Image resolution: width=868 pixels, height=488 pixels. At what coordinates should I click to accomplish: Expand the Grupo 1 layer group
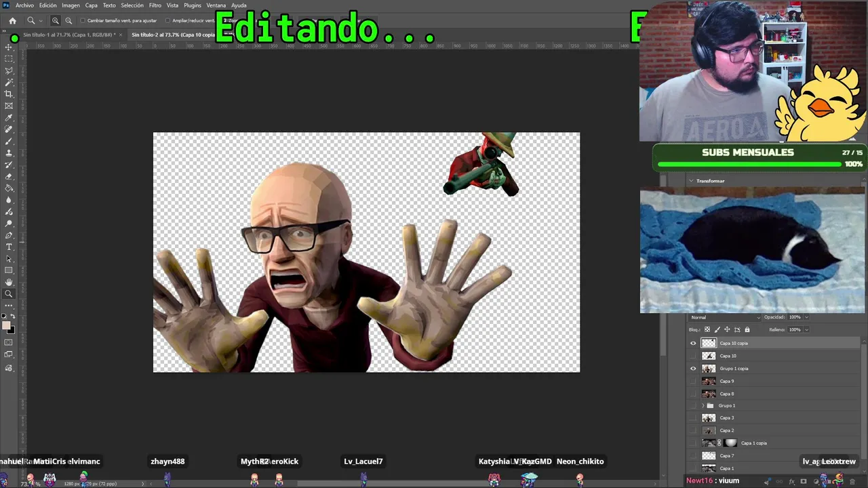pos(703,406)
